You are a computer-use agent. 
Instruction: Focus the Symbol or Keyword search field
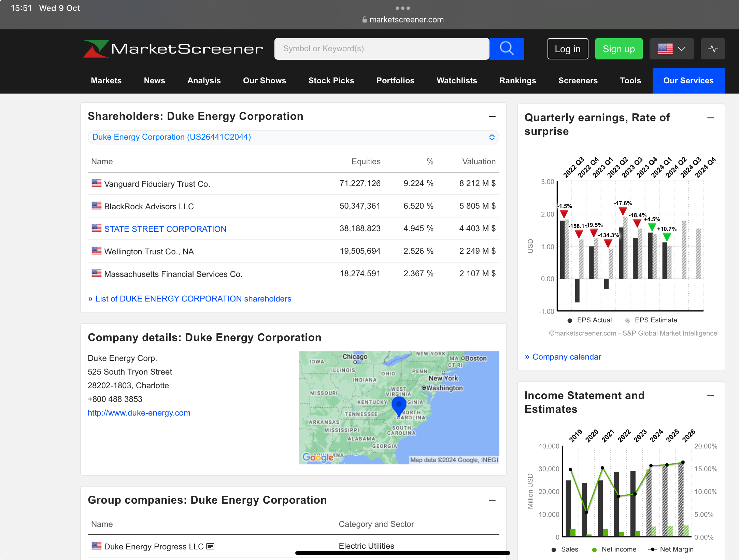click(382, 49)
